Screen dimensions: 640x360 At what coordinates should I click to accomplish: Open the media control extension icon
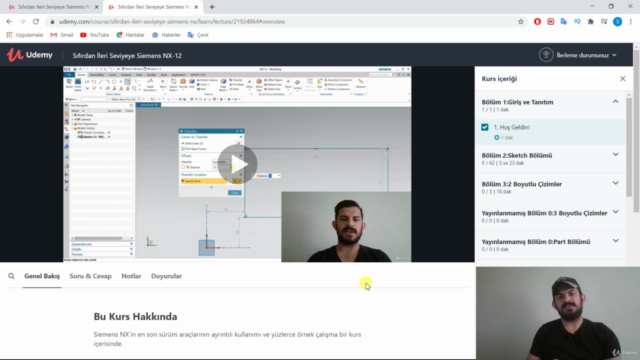pos(604,22)
